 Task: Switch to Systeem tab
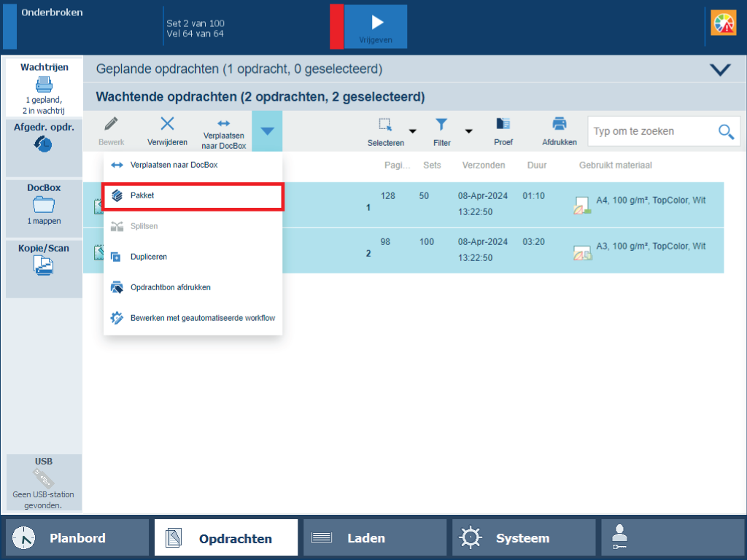[524, 537]
